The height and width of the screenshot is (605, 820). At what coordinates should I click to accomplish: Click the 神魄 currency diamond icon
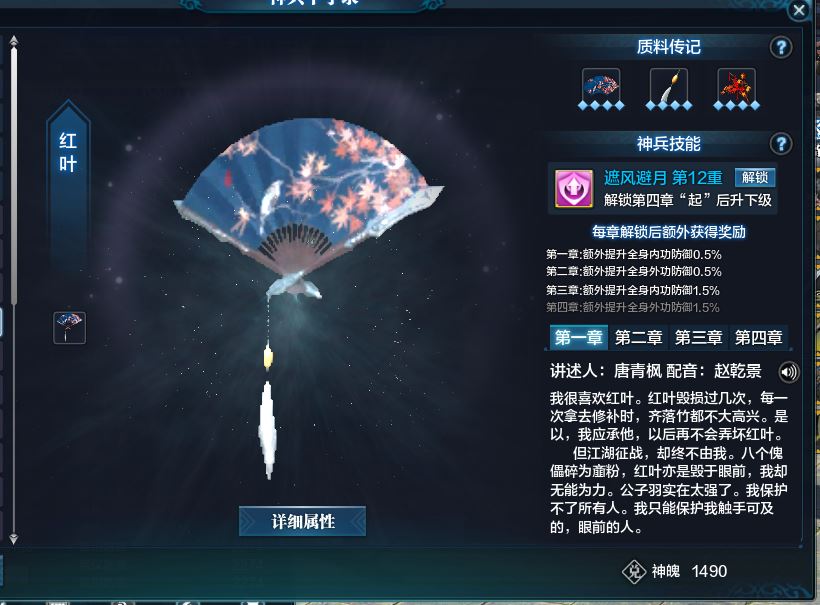click(x=634, y=572)
